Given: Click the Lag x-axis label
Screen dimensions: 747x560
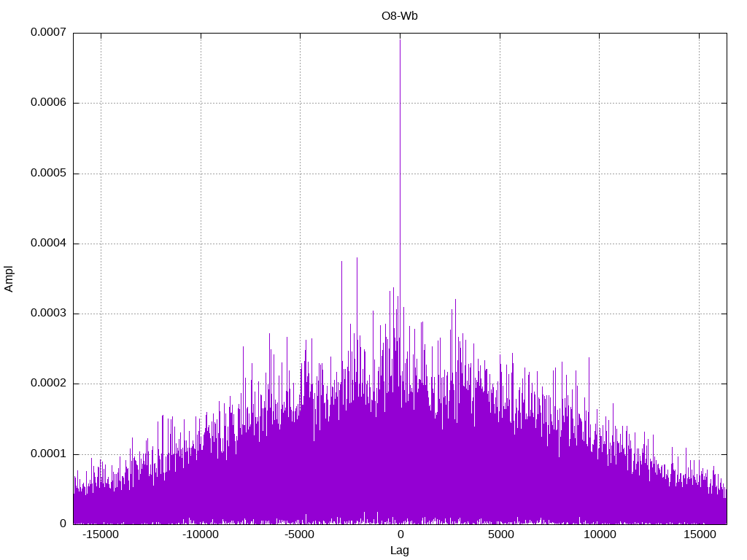Looking at the screenshot, I should click(x=399, y=551).
